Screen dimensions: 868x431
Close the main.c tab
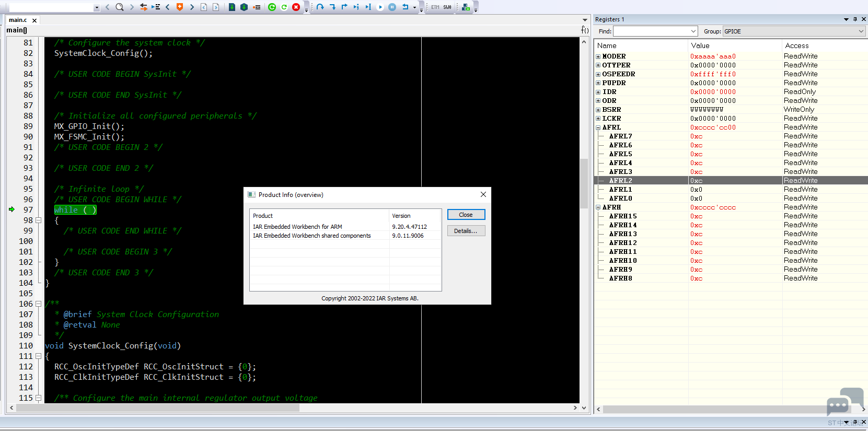34,20
